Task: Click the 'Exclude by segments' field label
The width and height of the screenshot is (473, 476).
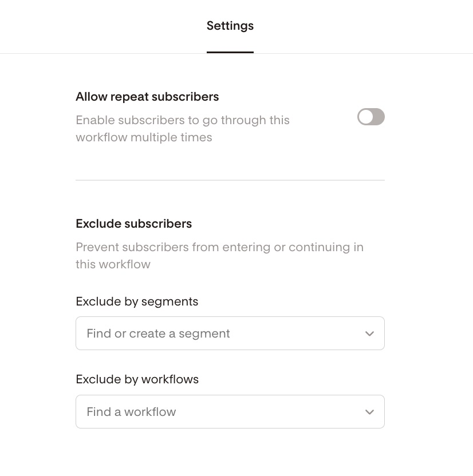Action: point(137,302)
